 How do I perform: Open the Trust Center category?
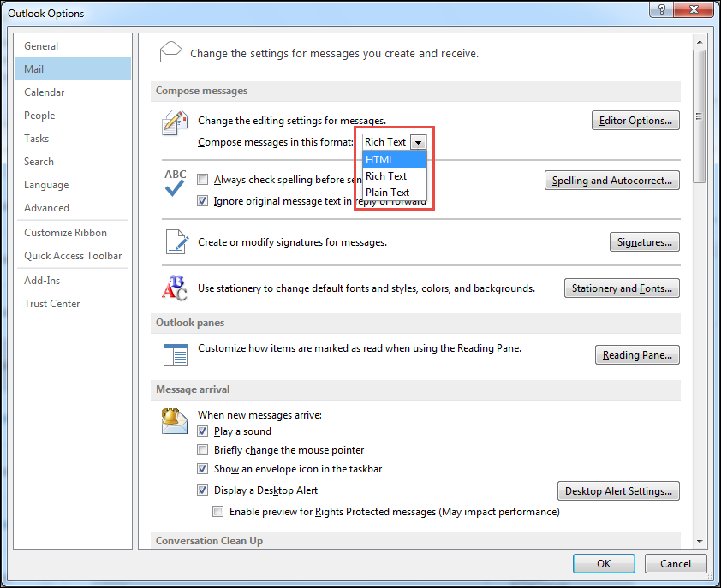(73, 304)
